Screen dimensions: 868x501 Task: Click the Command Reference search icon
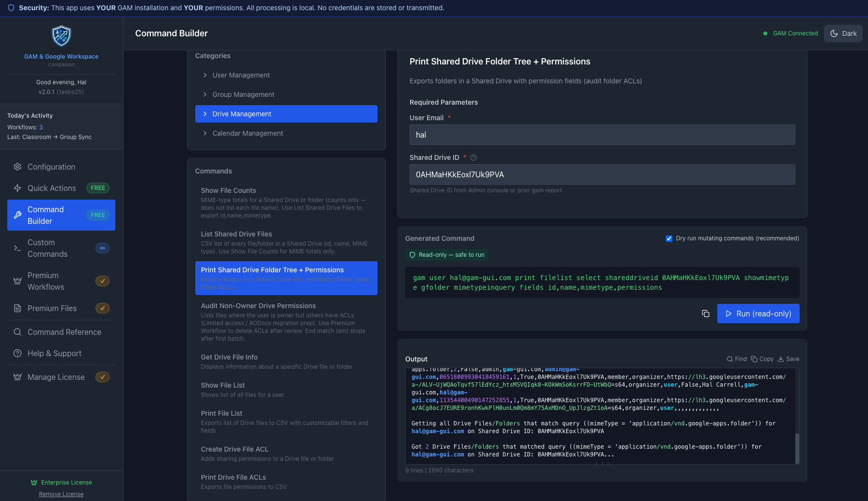pyautogui.click(x=17, y=332)
